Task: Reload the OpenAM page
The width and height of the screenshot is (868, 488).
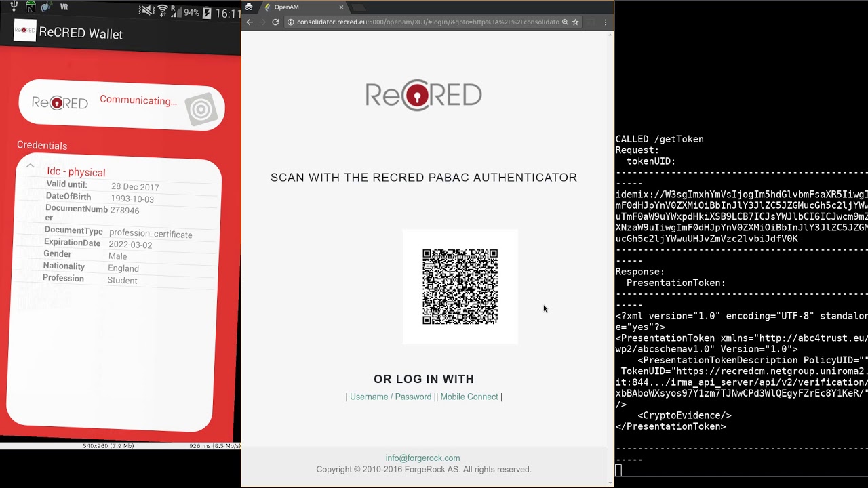Action: click(x=275, y=22)
